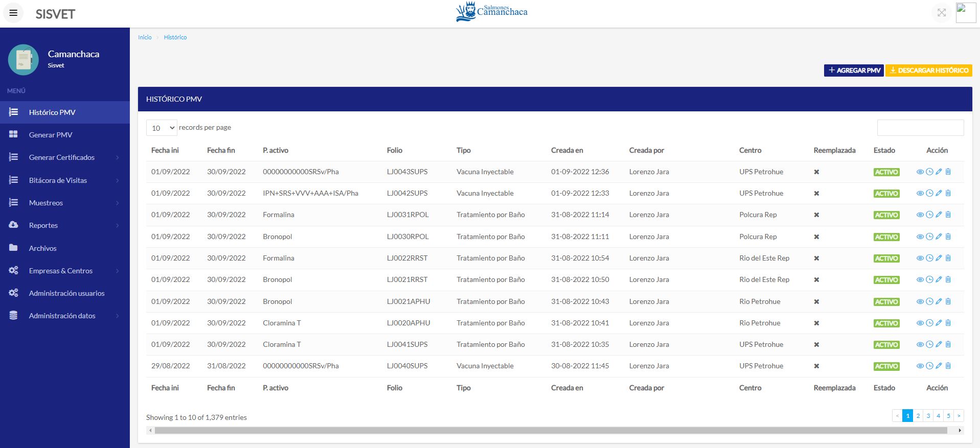
Task: Click ACTIVO badge for LJ0043SUPS
Action: pyautogui.click(x=886, y=172)
